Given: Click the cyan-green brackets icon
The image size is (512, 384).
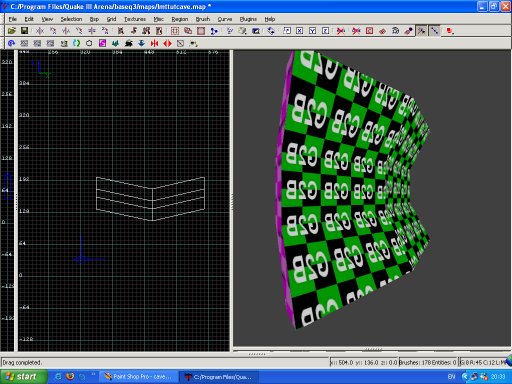Looking at the screenshot, I should [x=77, y=43].
